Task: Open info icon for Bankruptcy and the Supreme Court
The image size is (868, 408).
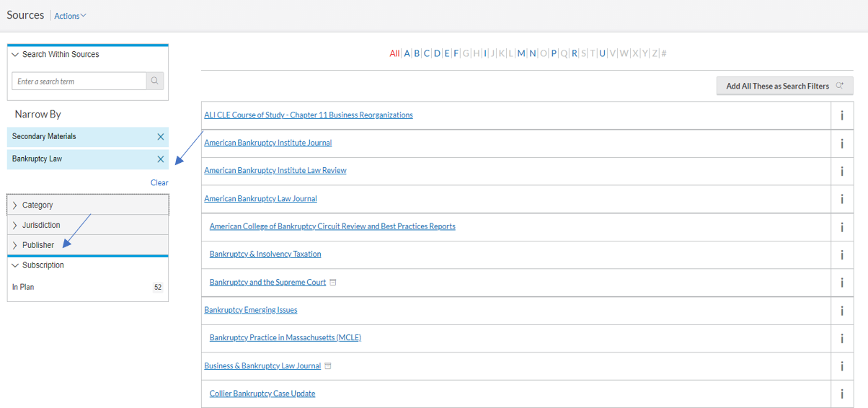Action: (842, 283)
